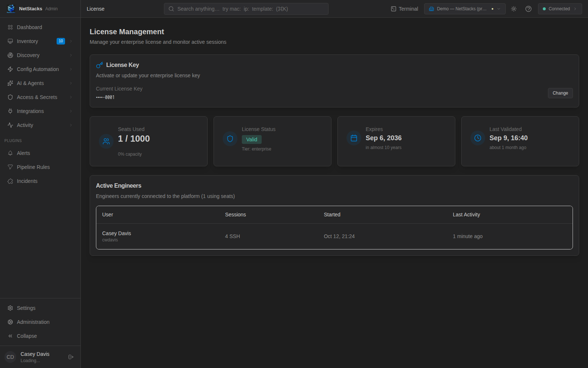Click the Inventory 10 count badge
The height and width of the screenshot is (368, 588).
(61, 41)
